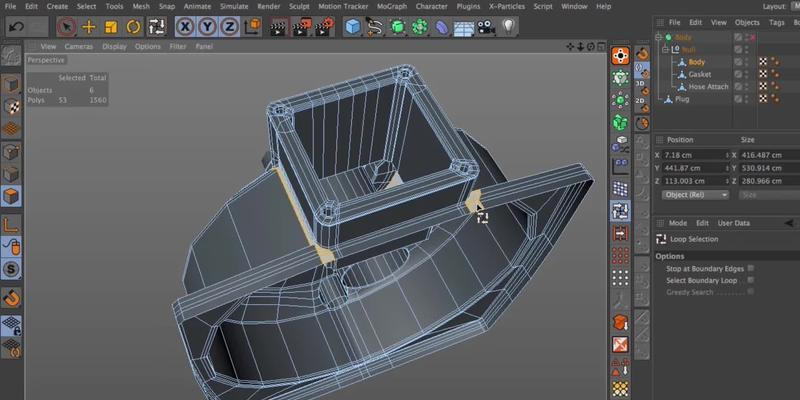800x400 pixels.
Task: Click the Make Editable icon in left palette
Action: click(11, 56)
